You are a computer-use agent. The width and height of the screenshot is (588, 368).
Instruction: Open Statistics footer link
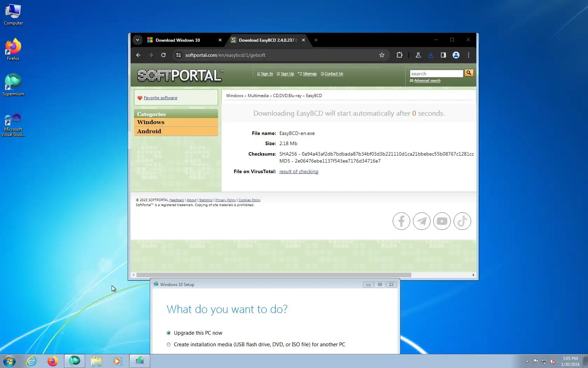click(x=206, y=200)
